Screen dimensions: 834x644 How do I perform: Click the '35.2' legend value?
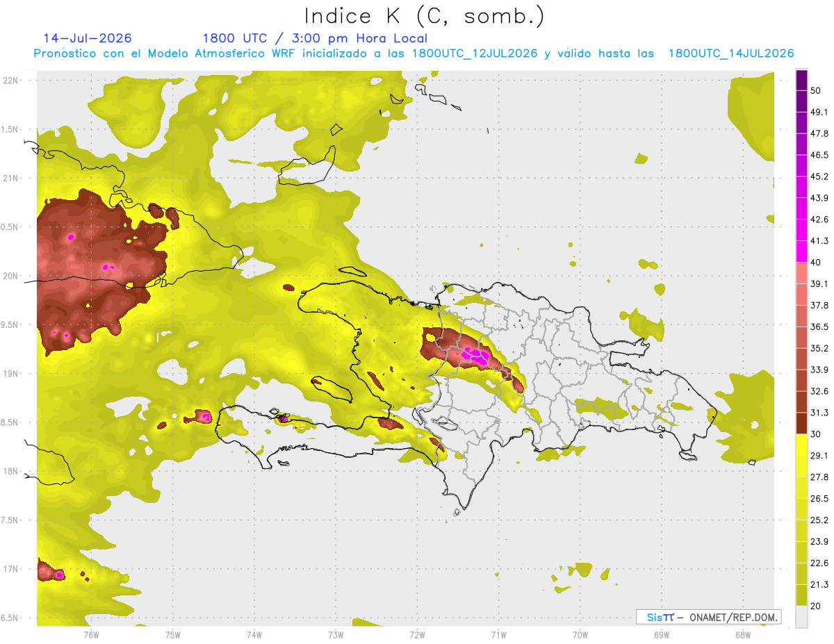point(819,348)
